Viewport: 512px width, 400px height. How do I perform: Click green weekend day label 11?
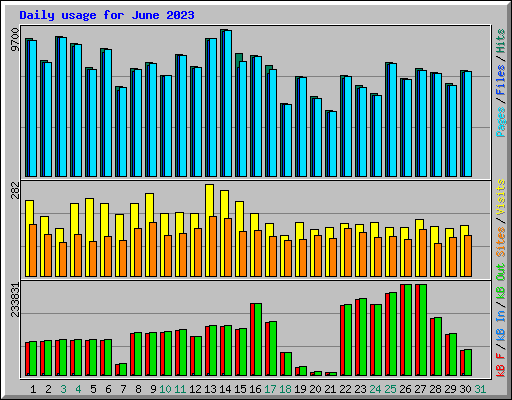click(180, 389)
